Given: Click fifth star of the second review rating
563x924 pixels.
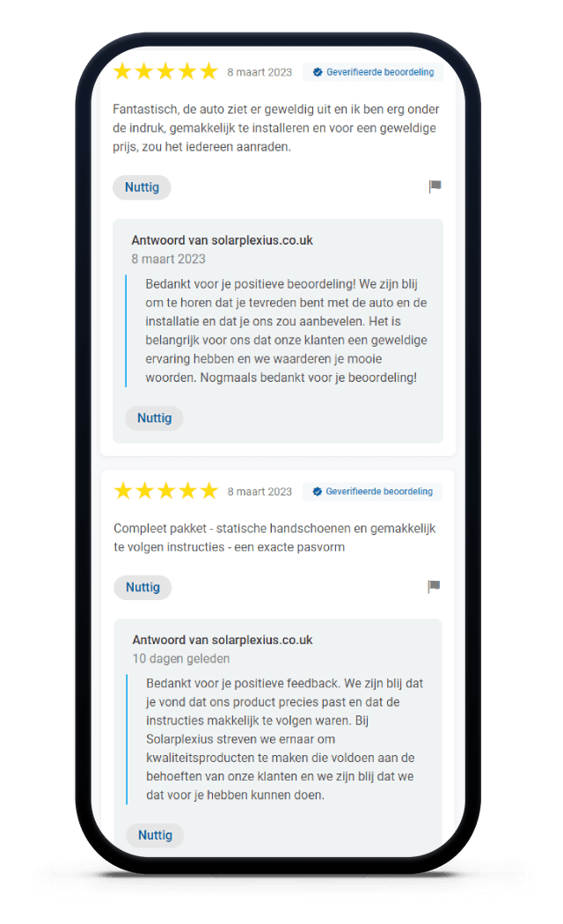Looking at the screenshot, I should pos(208,490).
